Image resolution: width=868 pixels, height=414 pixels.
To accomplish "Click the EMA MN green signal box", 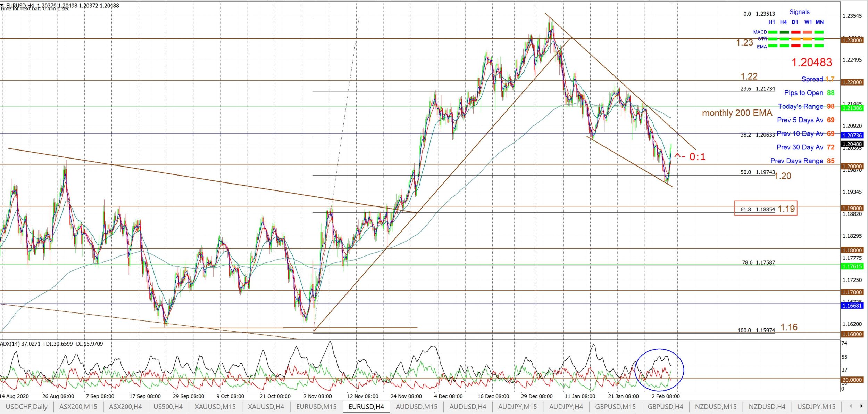I will (x=819, y=46).
